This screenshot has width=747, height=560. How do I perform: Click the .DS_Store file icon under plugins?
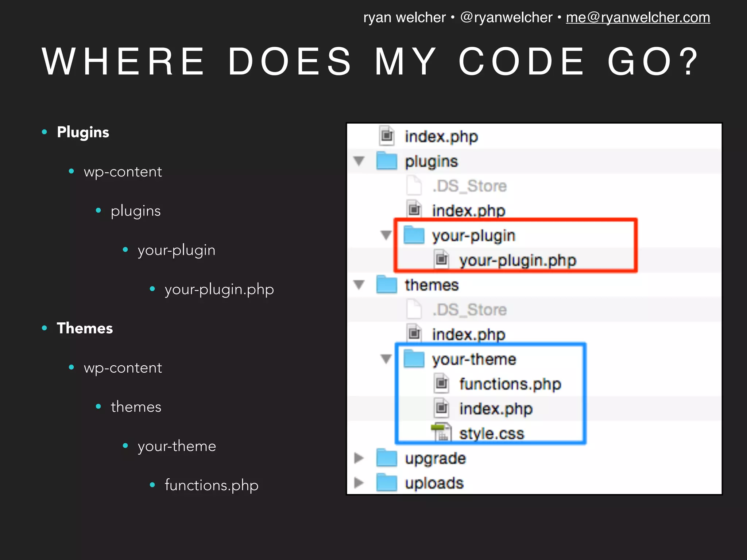click(x=414, y=185)
